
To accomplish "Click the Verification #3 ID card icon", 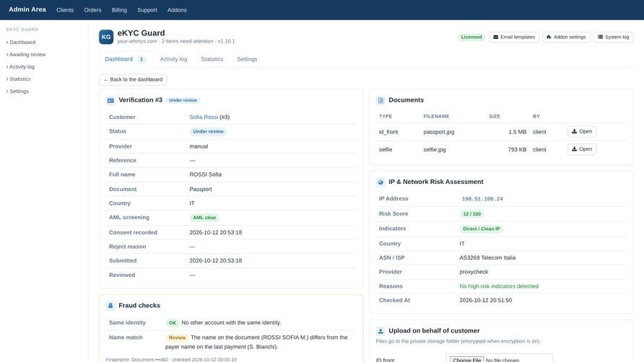I will pos(110,100).
